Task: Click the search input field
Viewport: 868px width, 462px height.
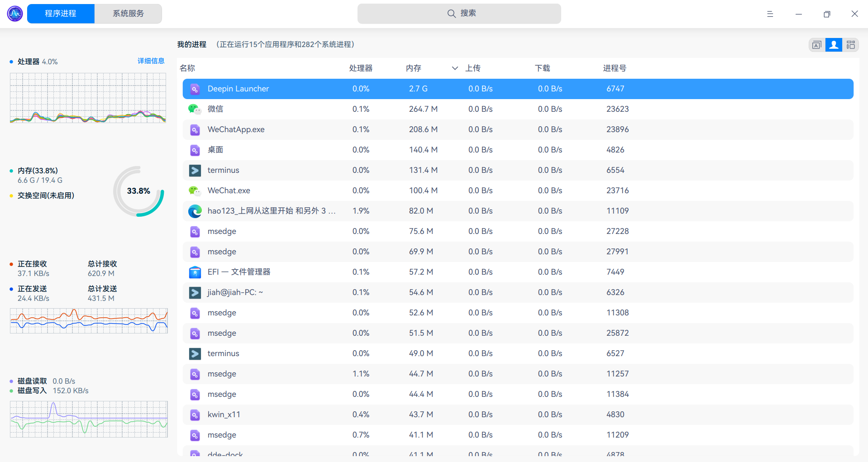Action: point(459,14)
